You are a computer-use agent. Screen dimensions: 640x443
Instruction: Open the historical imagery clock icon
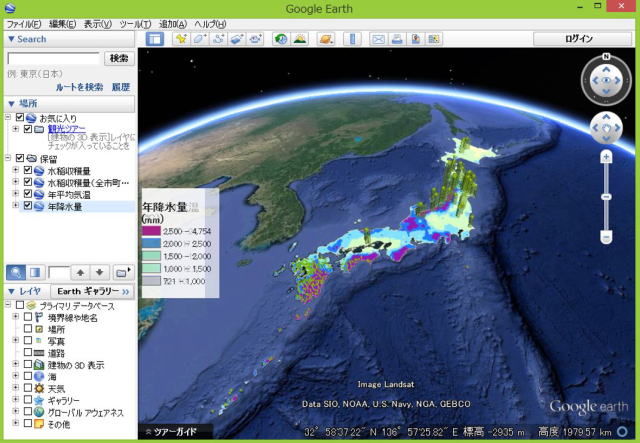pyautogui.click(x=281, y=39)
